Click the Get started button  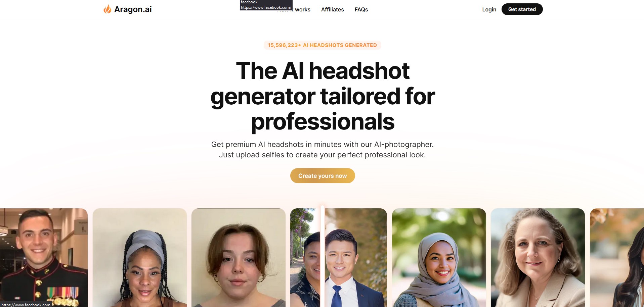522,9
